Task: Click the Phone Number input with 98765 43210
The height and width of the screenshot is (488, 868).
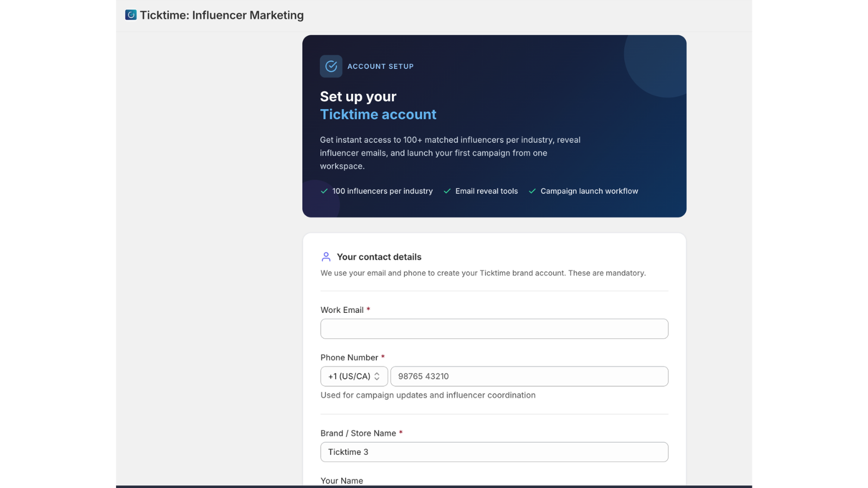Action: [529, 376]
